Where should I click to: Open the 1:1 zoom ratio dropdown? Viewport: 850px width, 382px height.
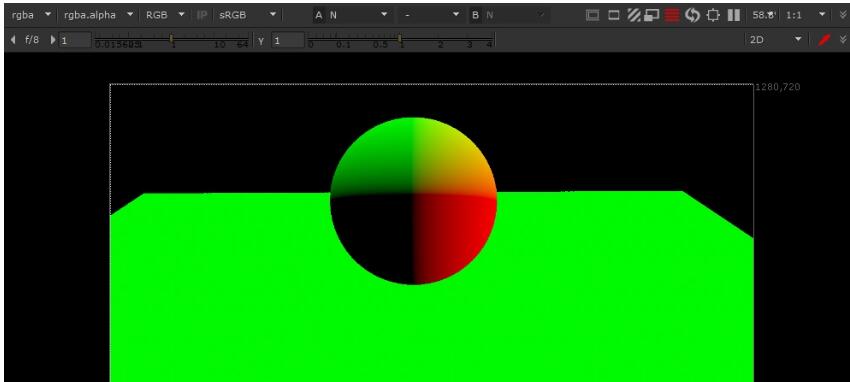point(806,15)
